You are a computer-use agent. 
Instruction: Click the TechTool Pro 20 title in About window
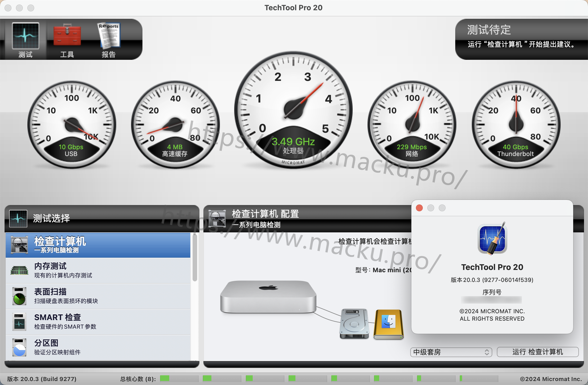click(x=492, y=267)
